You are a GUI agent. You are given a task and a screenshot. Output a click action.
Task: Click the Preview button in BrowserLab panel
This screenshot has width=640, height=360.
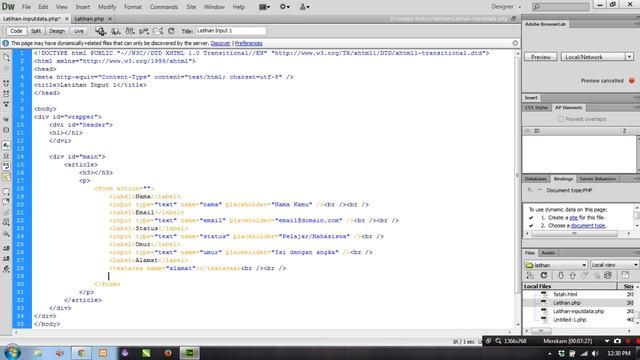[x=541, y=57]
